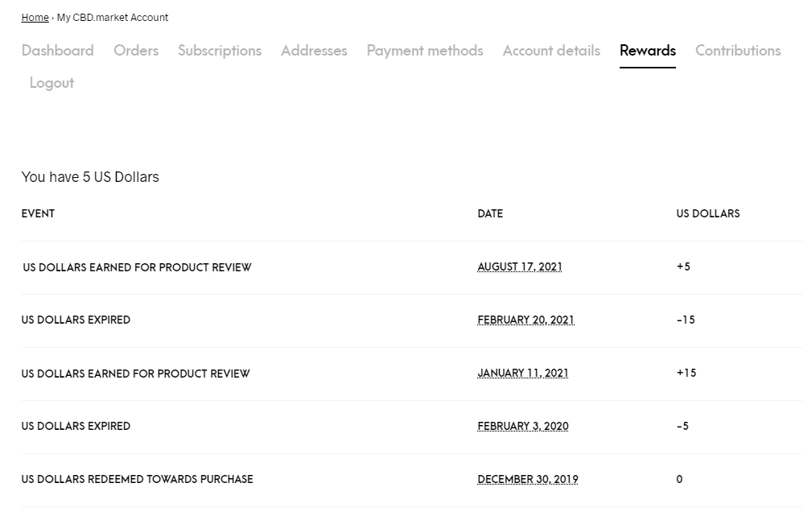Click the 'My CBD.market Account' breadcrumb text

(113, 18)
